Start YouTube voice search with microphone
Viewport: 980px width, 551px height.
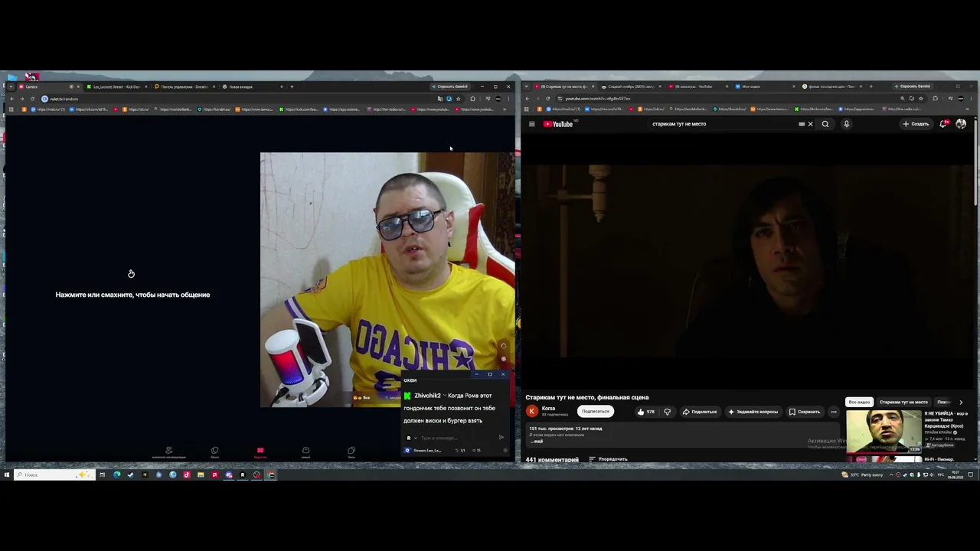tap(846, 124)
